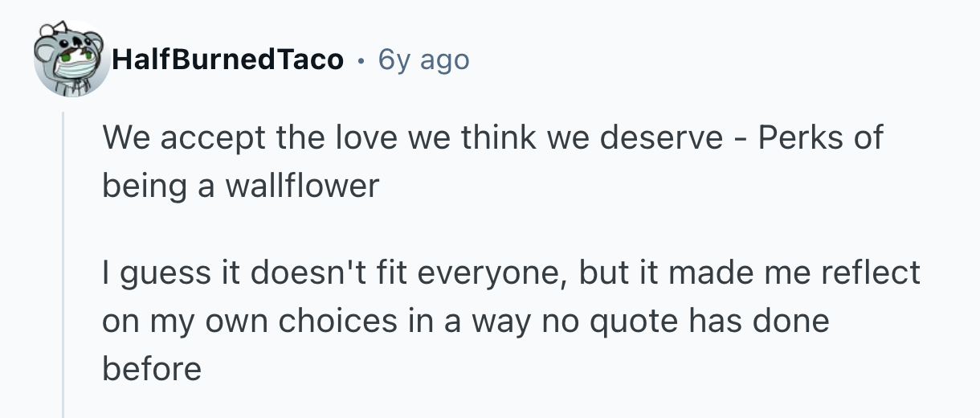Click the text "Perks of" in the quote
980x418 pixels.
(820, 138)
